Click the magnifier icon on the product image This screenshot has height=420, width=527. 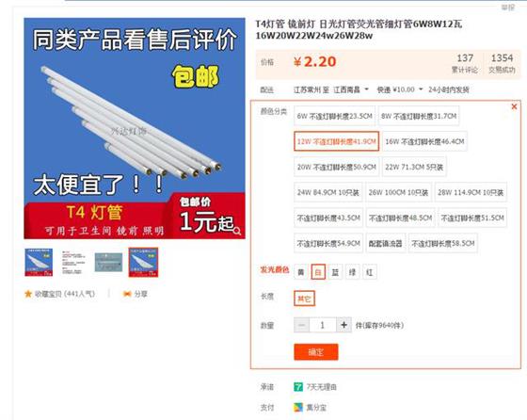pyautogui.click(x=237, y=231)
